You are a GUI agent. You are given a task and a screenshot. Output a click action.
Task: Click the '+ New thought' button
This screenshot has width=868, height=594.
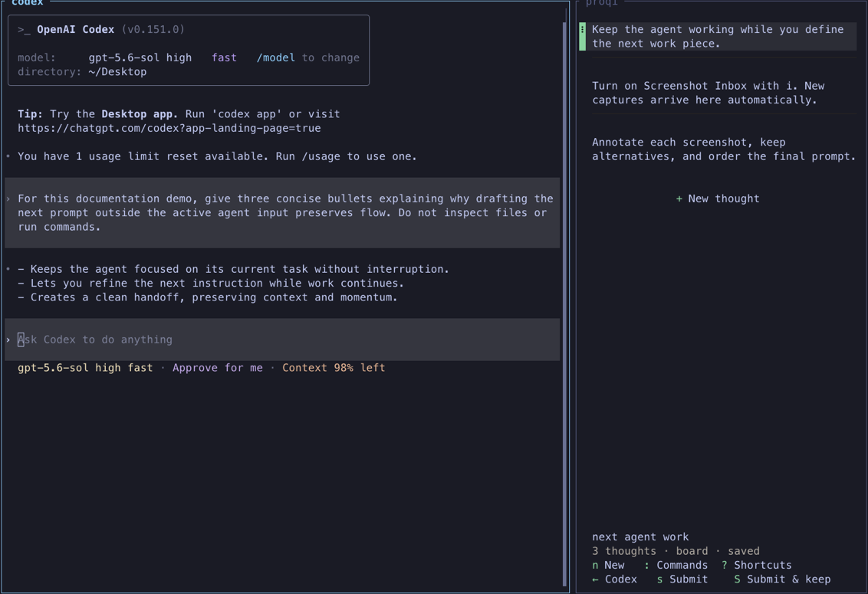click(x=718, y=199)
